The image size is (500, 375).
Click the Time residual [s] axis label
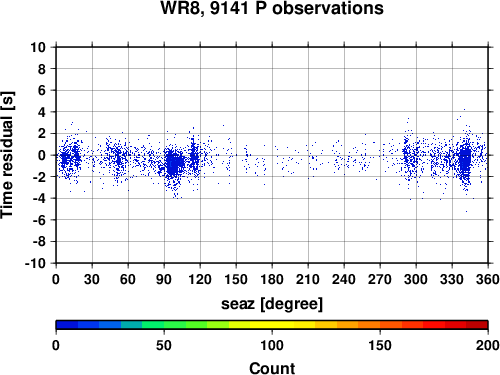click(7, 155)
